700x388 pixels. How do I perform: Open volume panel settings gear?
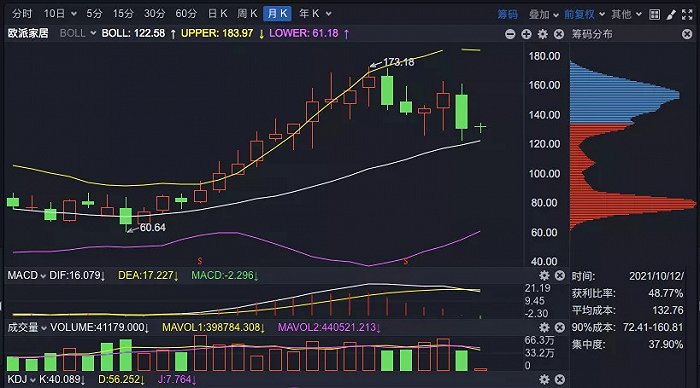pos(544,327)
